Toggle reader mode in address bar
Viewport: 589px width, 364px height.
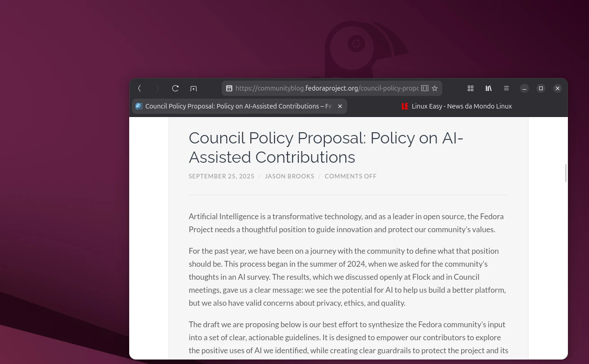[425, 88]
